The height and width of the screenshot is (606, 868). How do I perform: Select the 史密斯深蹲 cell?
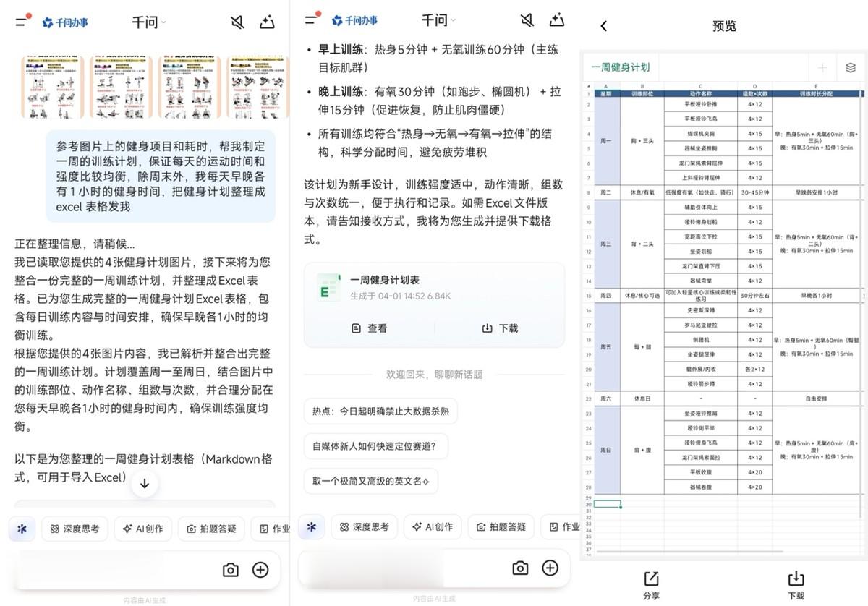700,310
